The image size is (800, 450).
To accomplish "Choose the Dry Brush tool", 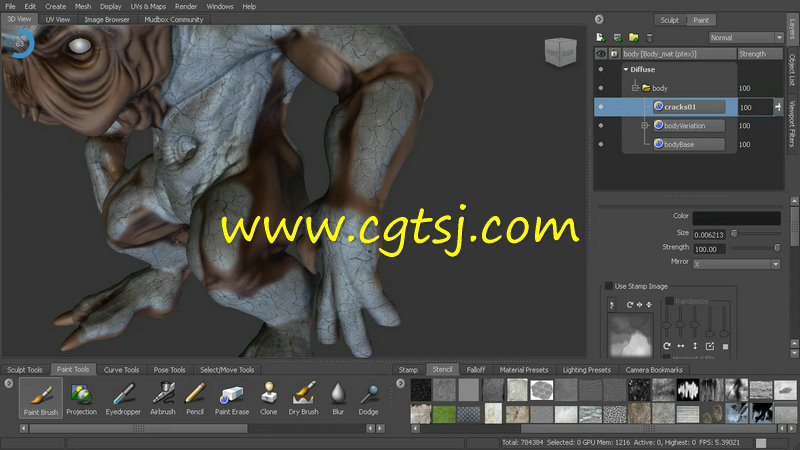I will (304, 398).
